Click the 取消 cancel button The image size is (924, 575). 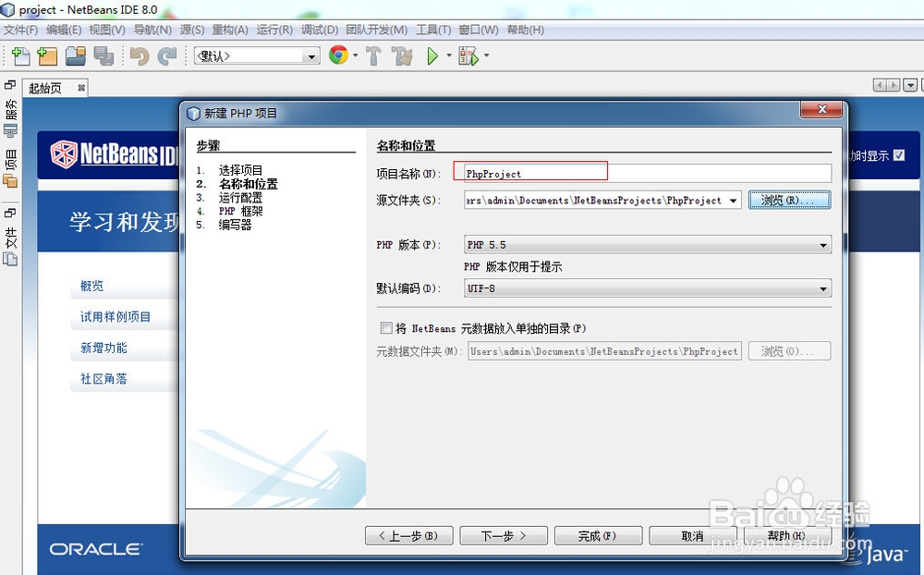[x=692, y=535]
